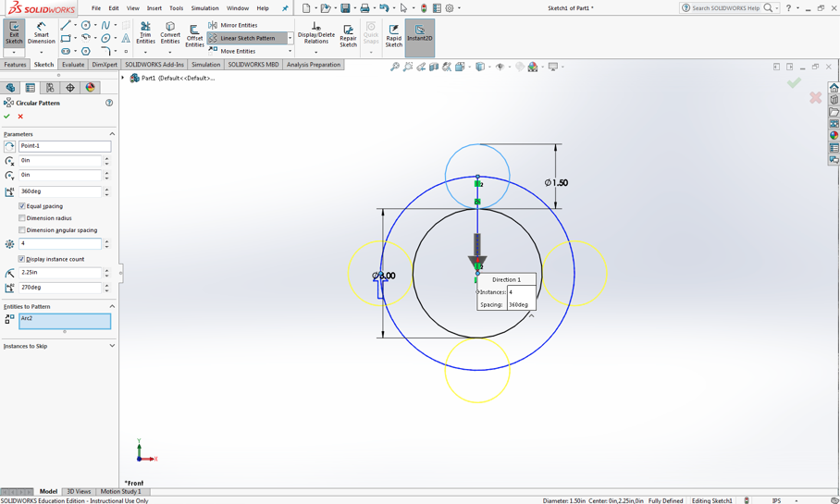Screen dimensions: 840x504
Task: Open Display/Delete Relations
Action: pyautogui.click(x=316, y=33)
